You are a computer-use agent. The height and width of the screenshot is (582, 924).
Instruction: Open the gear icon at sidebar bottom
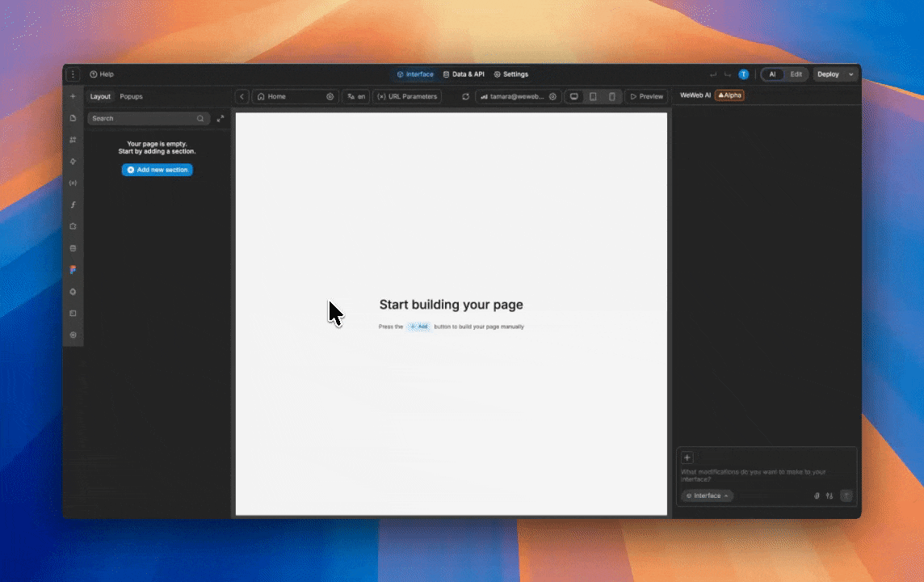coord(73,335)
